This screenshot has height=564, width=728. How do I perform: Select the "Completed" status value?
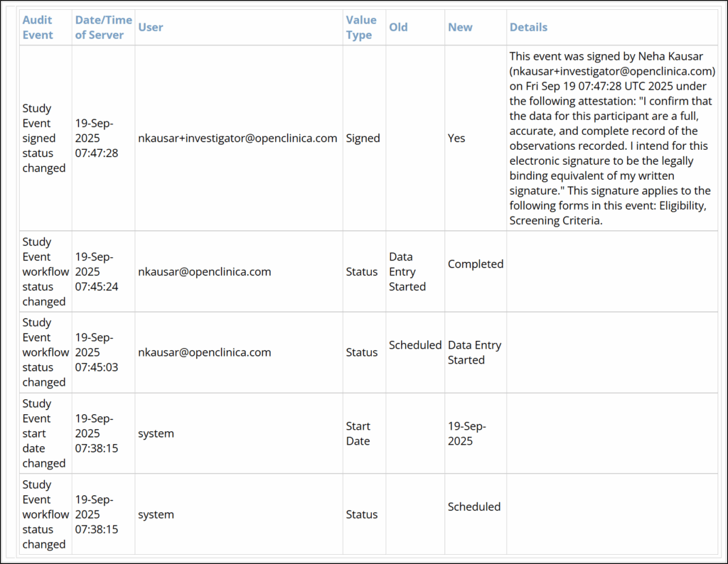tap(475, 264)
